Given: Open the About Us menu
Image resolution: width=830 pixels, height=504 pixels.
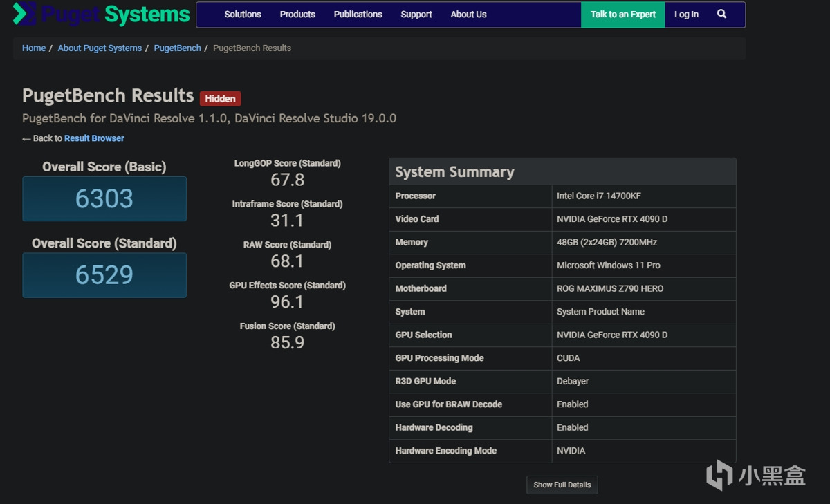Looking at the screenshot, I should (468, 15).
